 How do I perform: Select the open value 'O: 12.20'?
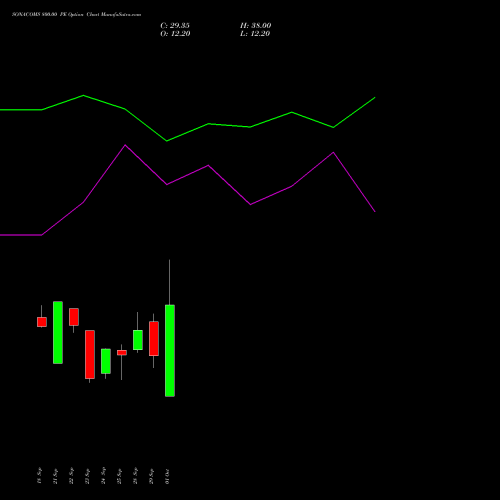(175, 33)
